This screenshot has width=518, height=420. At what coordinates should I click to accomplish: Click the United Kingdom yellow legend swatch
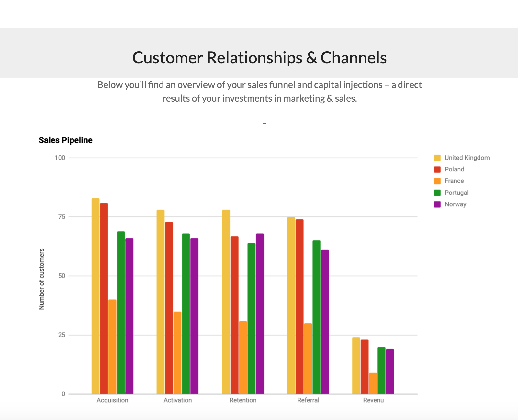437,158
